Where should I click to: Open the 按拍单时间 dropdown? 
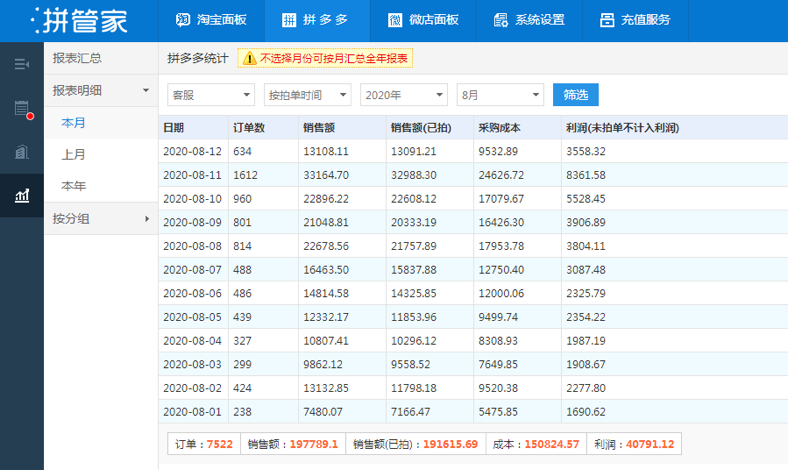pyautogui.click(x=308, y=95)
